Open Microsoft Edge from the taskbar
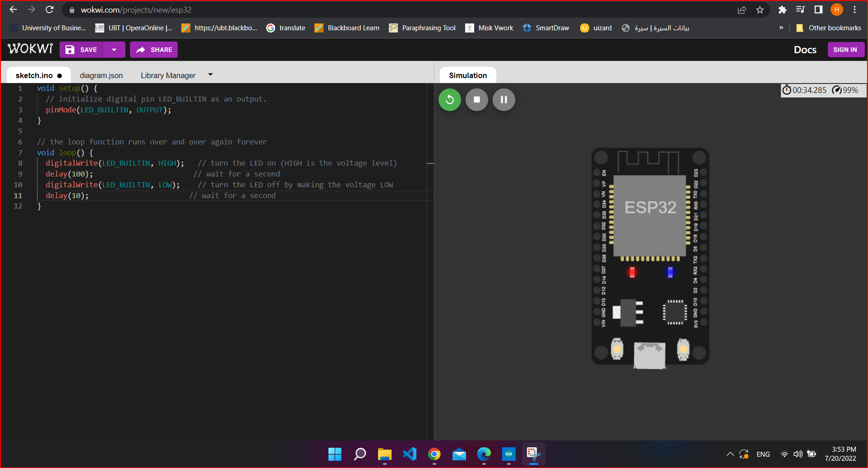The height and width of the screenshot is (468, 868). [484, 454]
